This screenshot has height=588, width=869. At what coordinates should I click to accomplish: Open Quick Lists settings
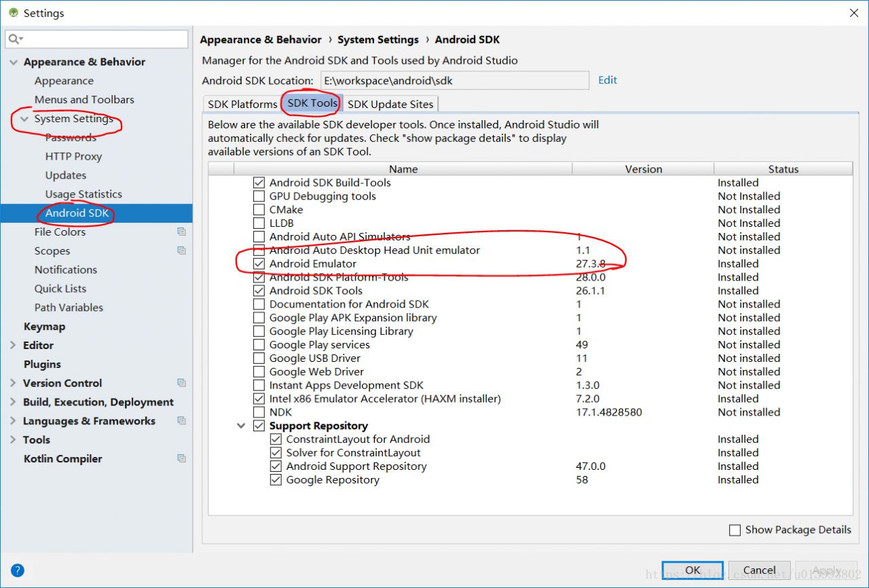click(60, 289)
